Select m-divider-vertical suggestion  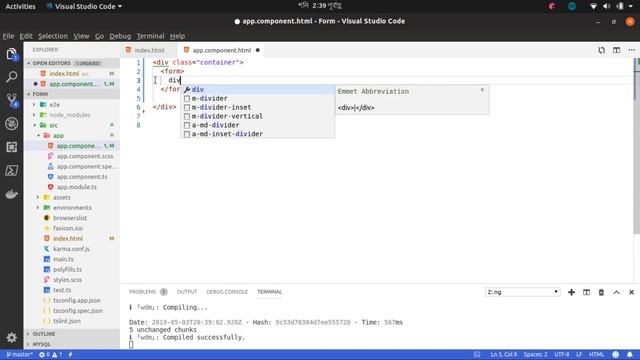tap(258, 116)
